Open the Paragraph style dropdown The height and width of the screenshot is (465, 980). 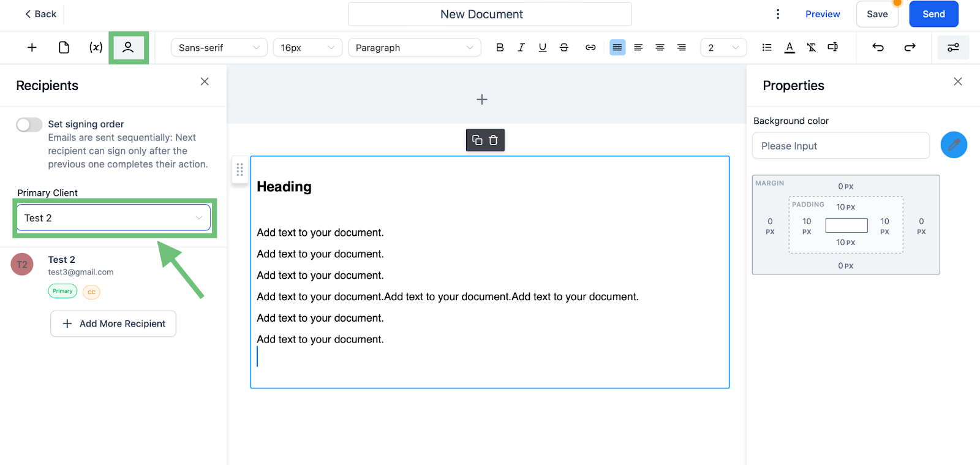coord(415,47)
